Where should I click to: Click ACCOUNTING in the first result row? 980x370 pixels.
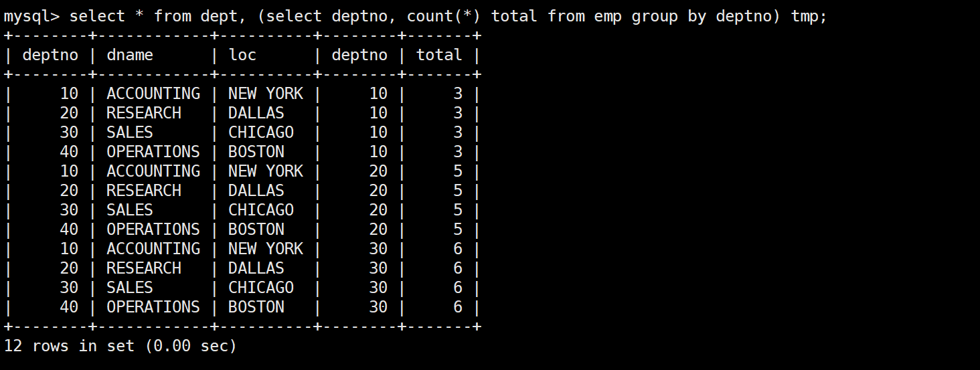153,94
